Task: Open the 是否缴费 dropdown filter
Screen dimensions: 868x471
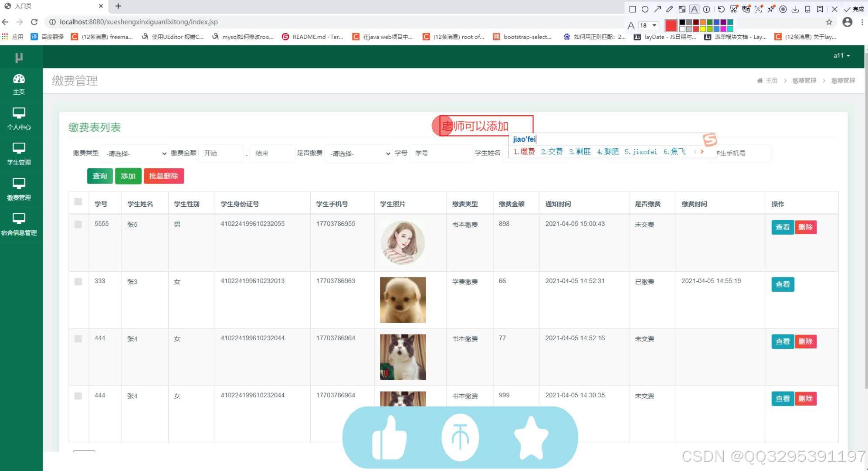Action: pos(359,154)
